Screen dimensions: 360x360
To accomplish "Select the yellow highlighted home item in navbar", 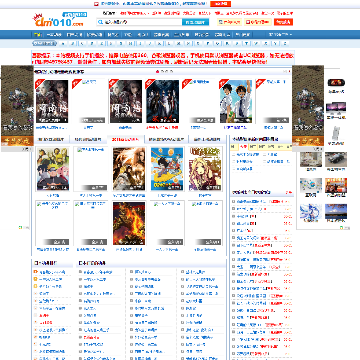I will [x=38, y=35].
